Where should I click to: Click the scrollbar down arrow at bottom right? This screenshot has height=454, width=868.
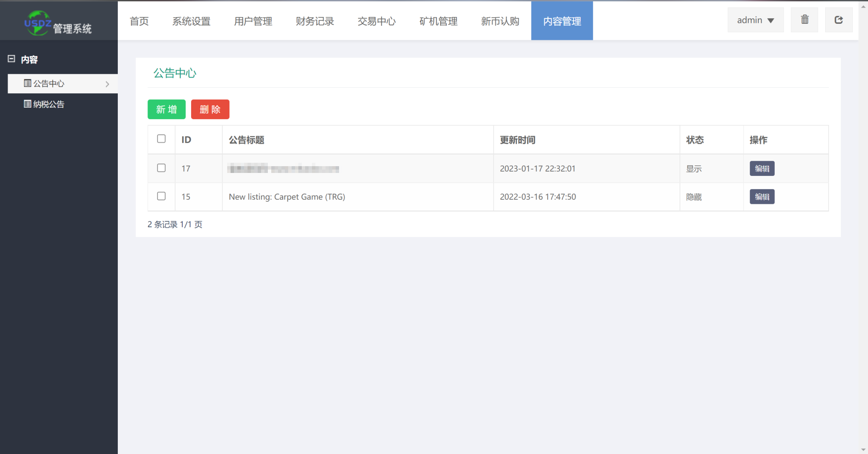[863, 450]
